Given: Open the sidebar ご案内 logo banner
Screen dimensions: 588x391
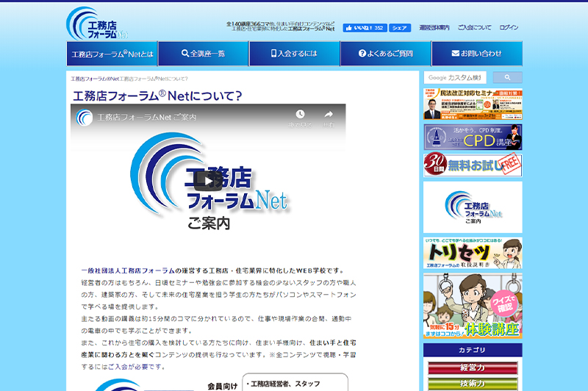Looking at the screenshot, I should [x=473, y=207].
